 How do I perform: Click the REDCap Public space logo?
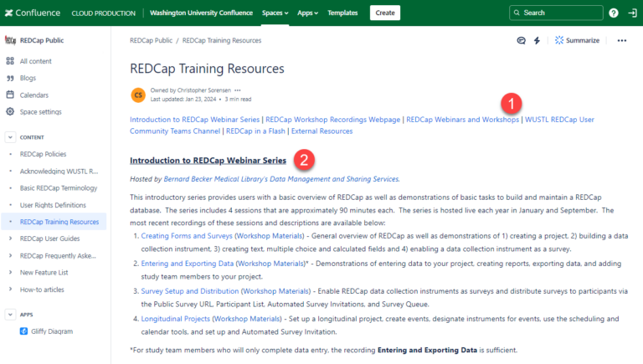10,40
